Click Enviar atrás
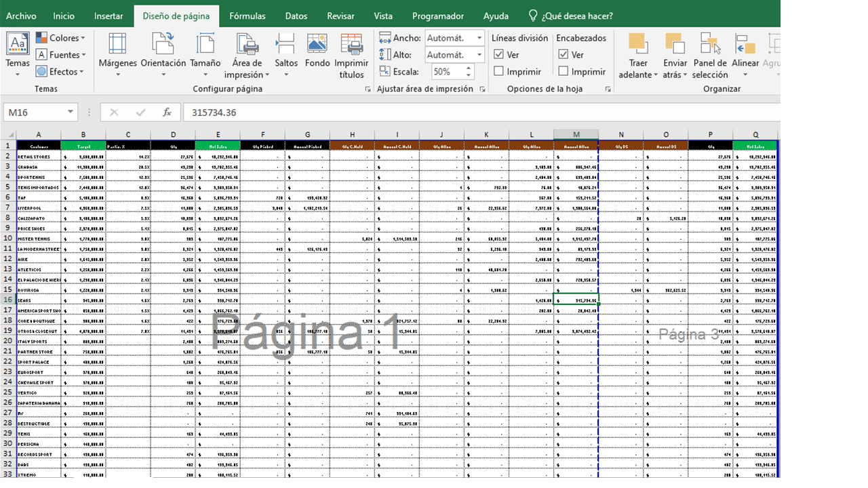Image resolution: width=868 pixels, height=488 pixels. tap(675, 54)
